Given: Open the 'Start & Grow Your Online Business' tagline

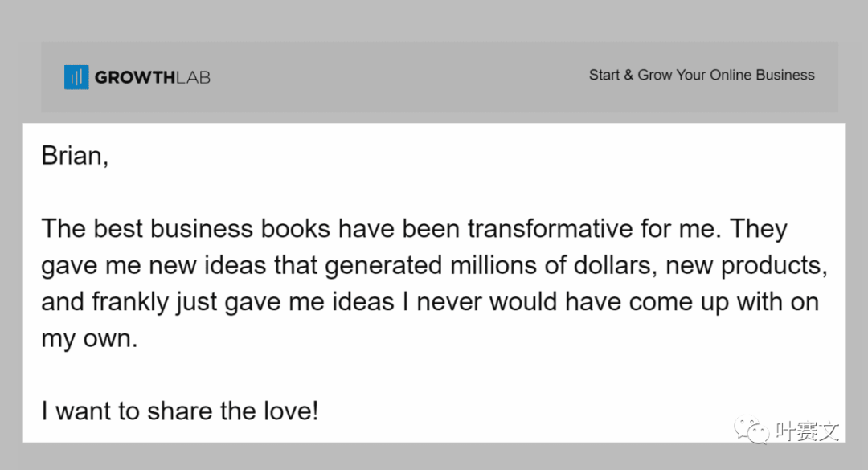Looking at the screenshot, I should click(702, 75).
